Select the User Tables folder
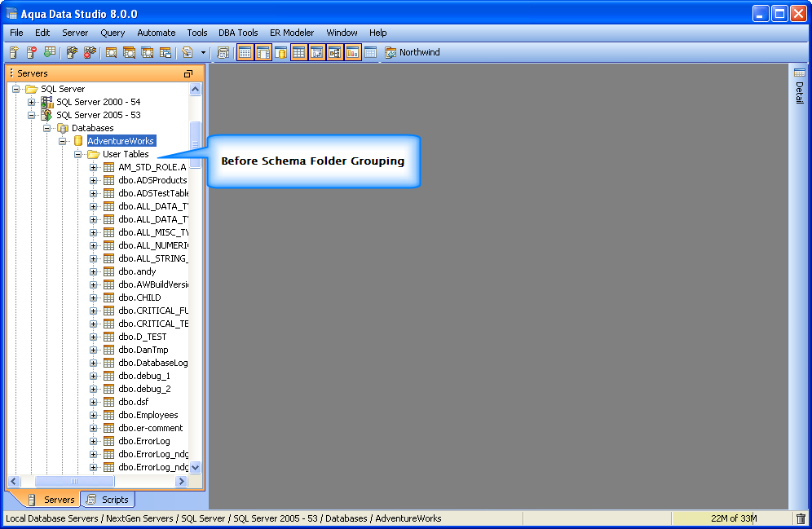This screenshot has height=529, width=812. coord(126,154)
